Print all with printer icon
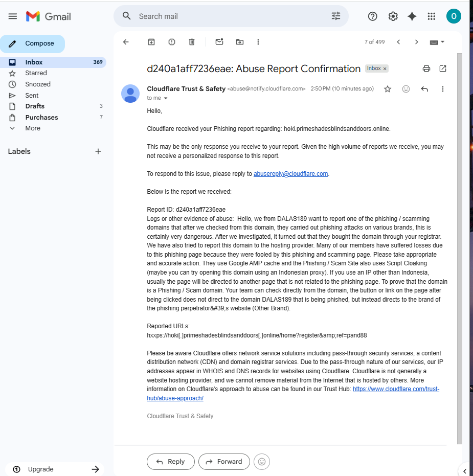The image size is (473, 476). (x=426, y=69)
